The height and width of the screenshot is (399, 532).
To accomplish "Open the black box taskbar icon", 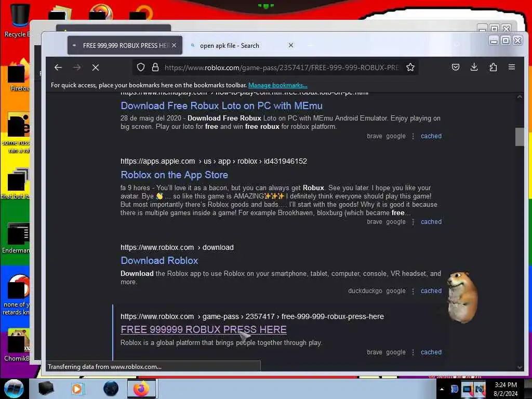I will click(x=46, y=389).
